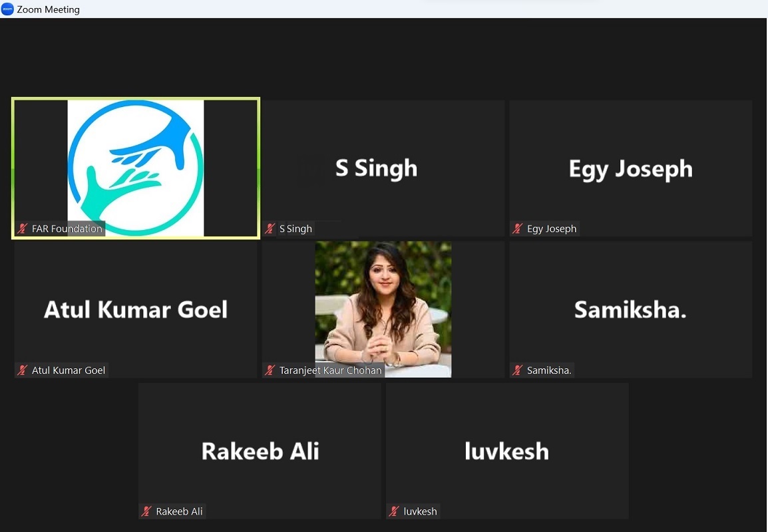768x532 pixels.
Task: Click the Zoom Meeting window title
Action: click(48, 9)
